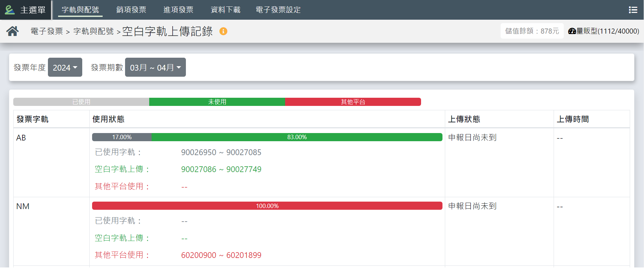This screenshot has height=279, width=644.
Task: Open 電子發票設定 settings menu
Action: (278, 10)
